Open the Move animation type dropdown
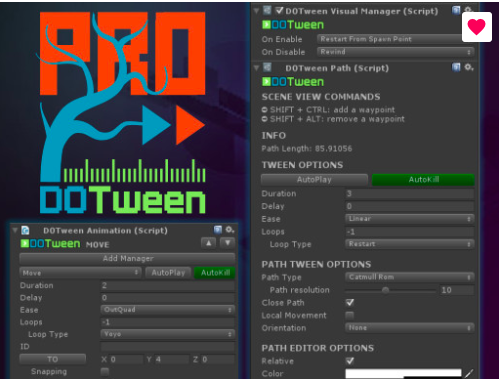The image size is (499, 379). pos(80,273)
